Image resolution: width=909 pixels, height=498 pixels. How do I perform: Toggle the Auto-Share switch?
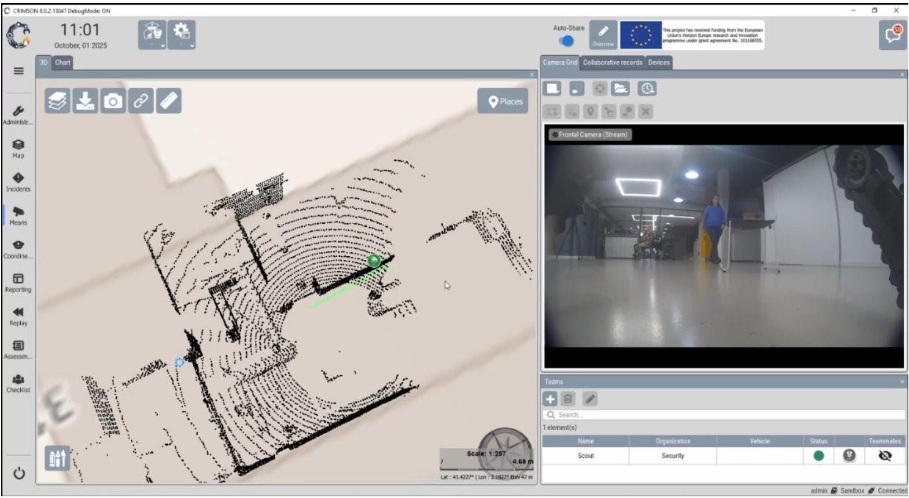pos(568,41)
